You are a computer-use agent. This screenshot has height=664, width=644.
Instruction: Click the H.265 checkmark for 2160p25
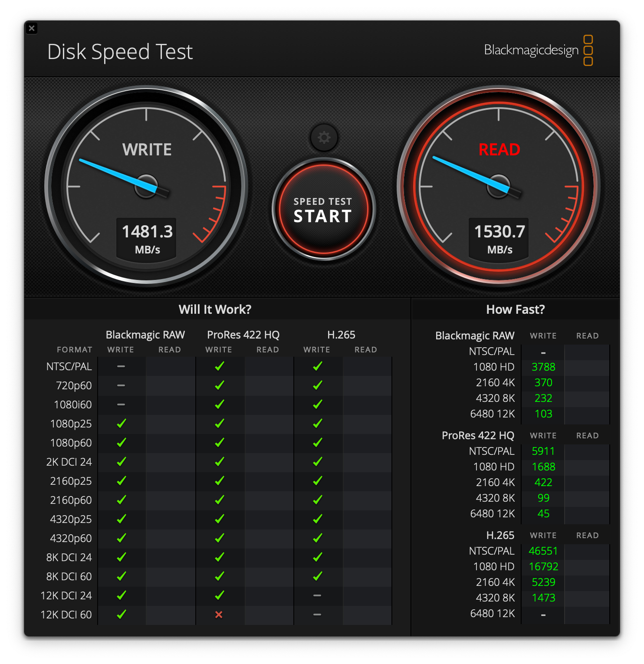[x=318, y=480]
